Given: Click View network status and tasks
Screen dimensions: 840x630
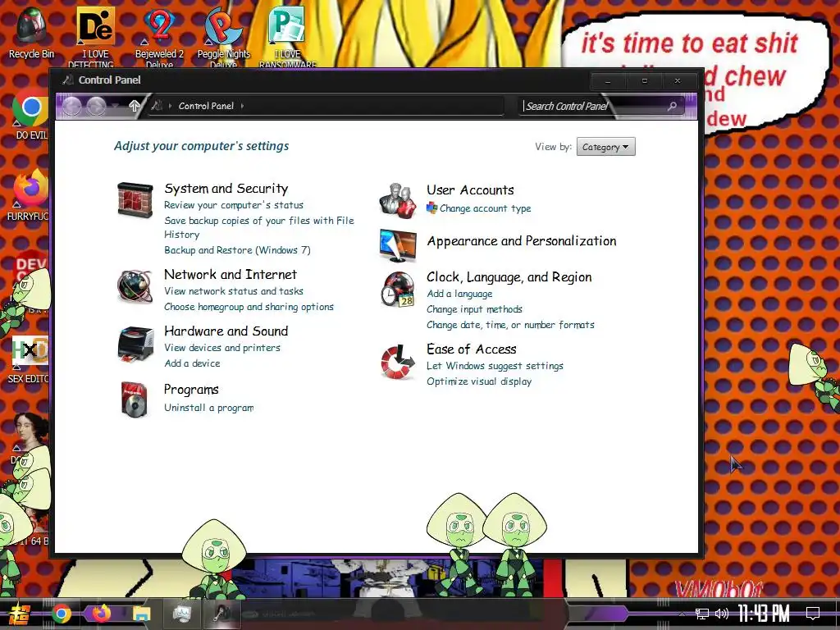Looking at the screenshot, I should tap(234, 291).
